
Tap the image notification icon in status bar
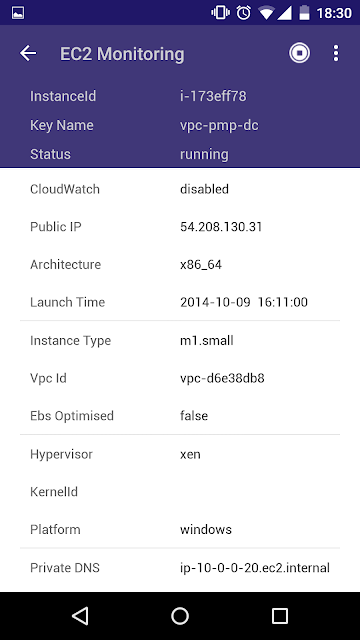pyautogui.click(x=18, y=13)
